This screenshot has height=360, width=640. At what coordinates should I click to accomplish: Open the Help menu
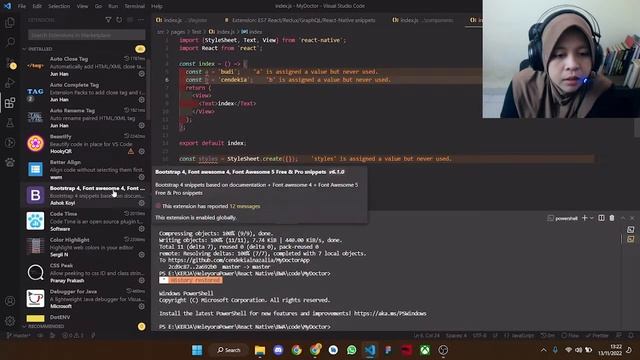pos(157,6)
